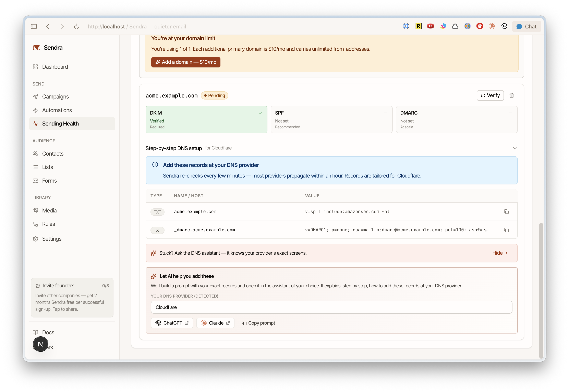Open Docs link in sidebar
Viewport: 569px width, 392px height.
tap(72, 332)
